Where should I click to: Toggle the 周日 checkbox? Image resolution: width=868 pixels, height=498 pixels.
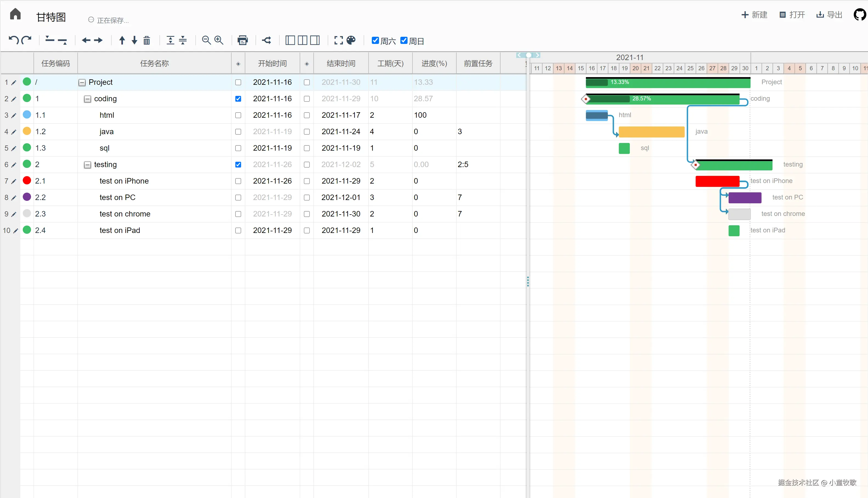click(404, 40)
